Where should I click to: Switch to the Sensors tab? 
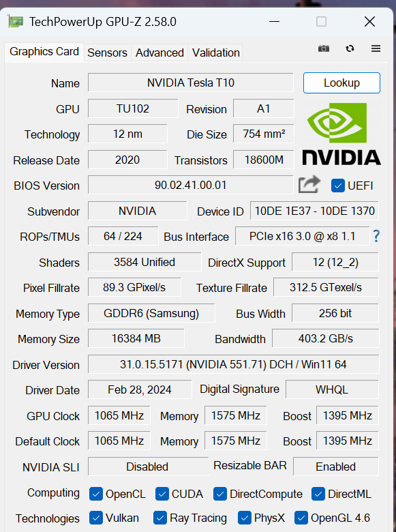tap(107, 53)
